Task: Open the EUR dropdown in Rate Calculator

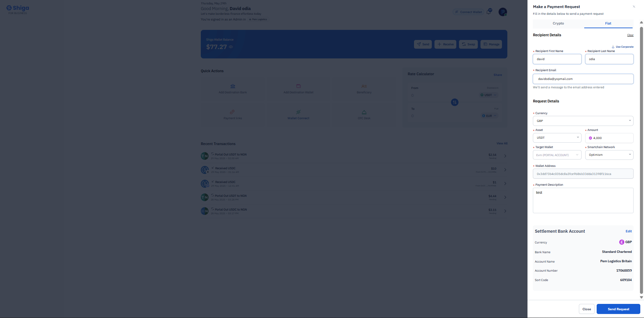Action: [489, 116]
